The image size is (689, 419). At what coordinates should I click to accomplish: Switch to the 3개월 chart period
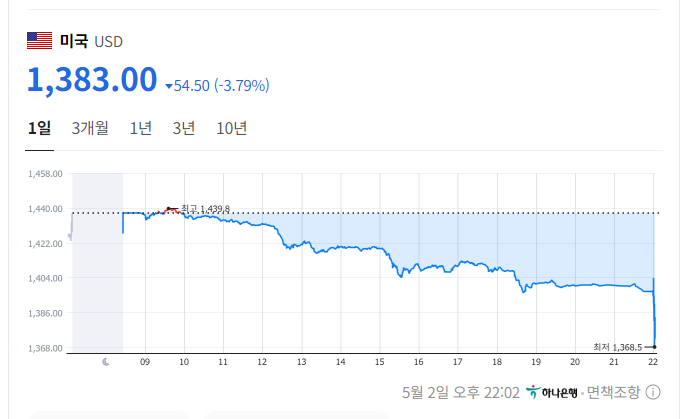90,128
